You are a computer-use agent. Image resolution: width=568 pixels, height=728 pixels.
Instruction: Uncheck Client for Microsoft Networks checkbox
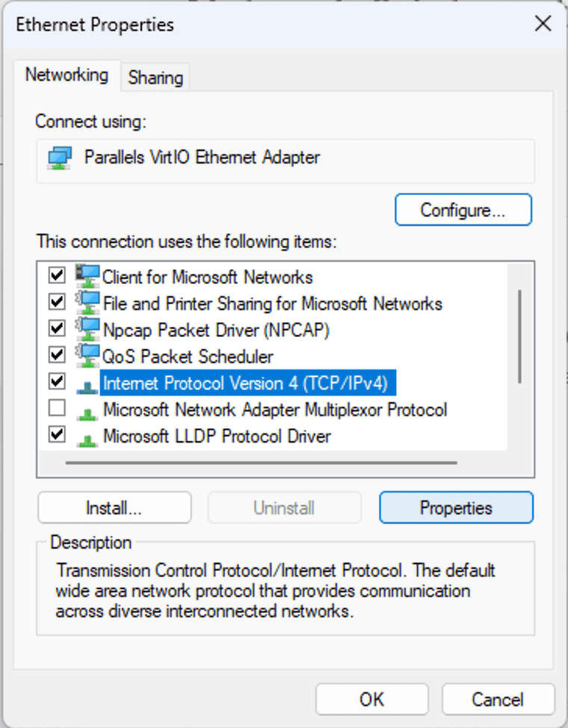pos(57,275)
